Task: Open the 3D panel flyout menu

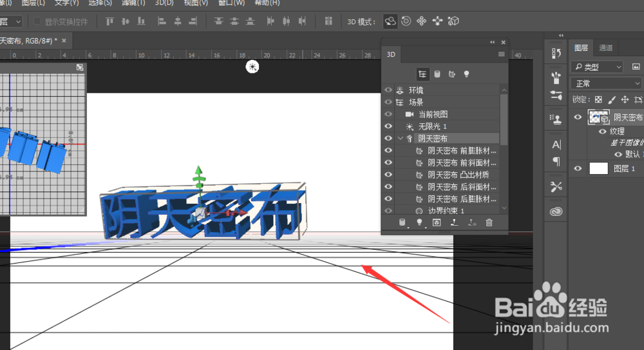Action: pyautogui.click(x=502, y=54)
